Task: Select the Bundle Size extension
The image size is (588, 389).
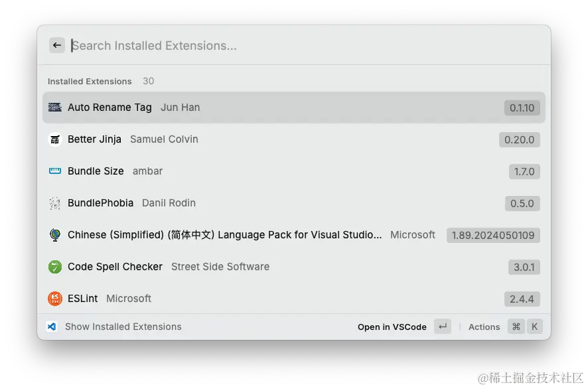Action: (x=293, y=171)
